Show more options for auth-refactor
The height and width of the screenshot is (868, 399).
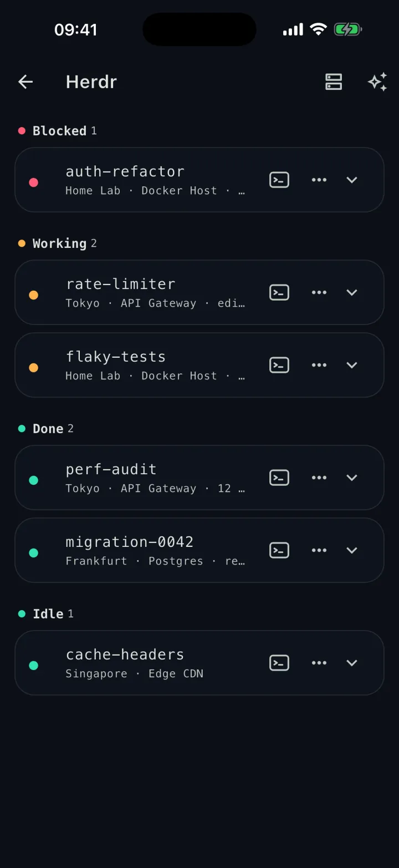319,180
